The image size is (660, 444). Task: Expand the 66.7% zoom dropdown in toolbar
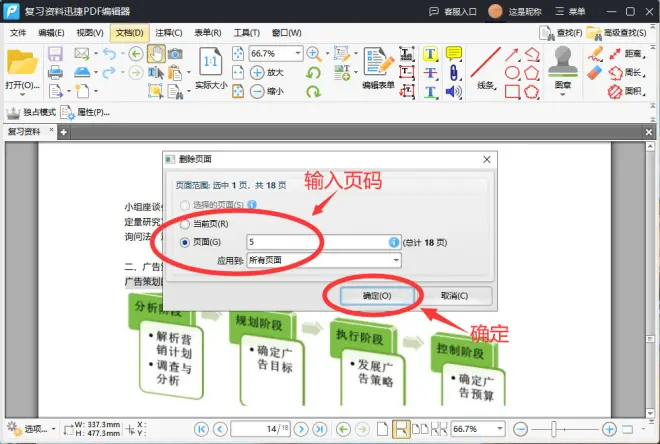click(298, 53)
